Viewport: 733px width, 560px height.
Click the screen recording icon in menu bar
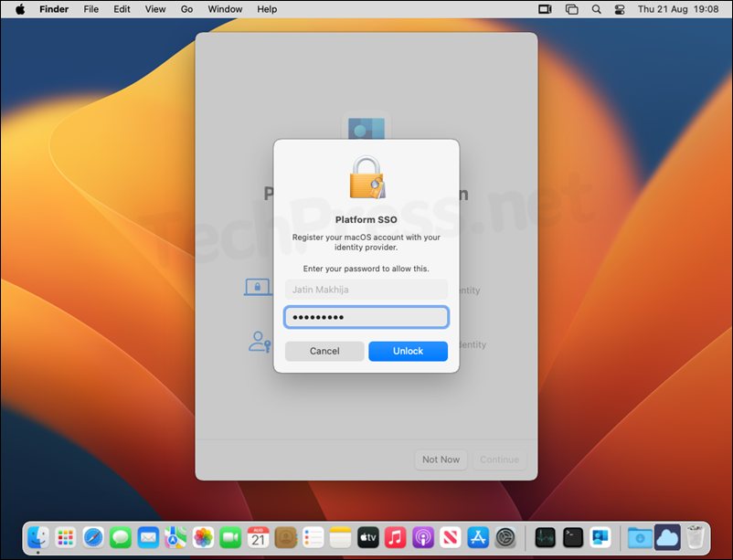click(x=545, y=9)
